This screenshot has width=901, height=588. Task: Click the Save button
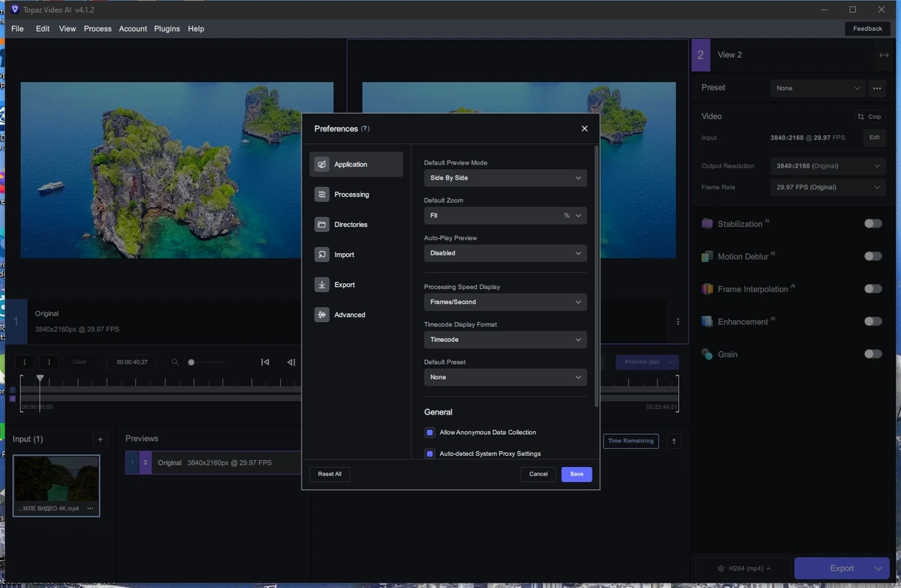pos(577,474)
